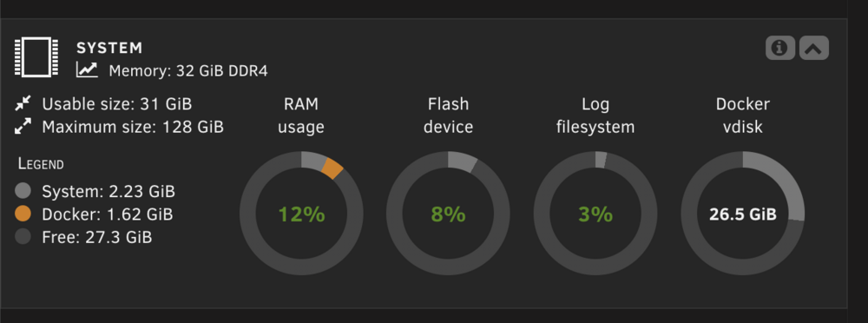
Task: Click the 8% Flash device value
Action: coord(449,214)
